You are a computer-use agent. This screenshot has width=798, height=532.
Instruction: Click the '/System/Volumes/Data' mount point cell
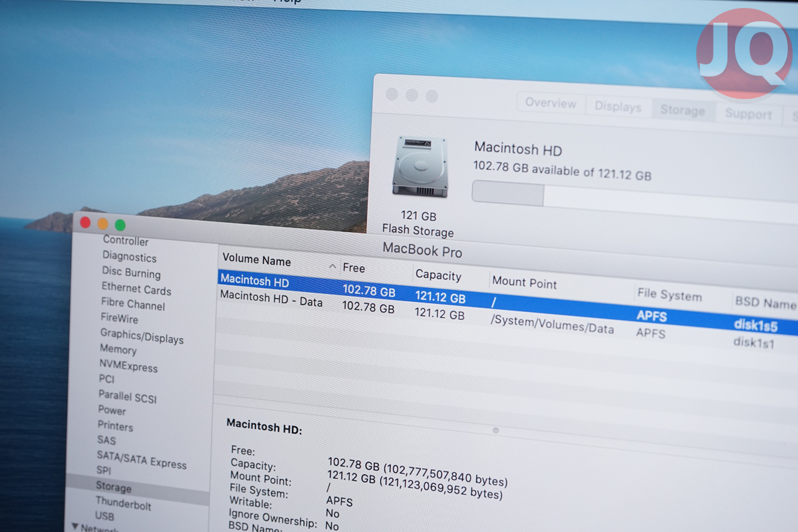click(552, 324)
